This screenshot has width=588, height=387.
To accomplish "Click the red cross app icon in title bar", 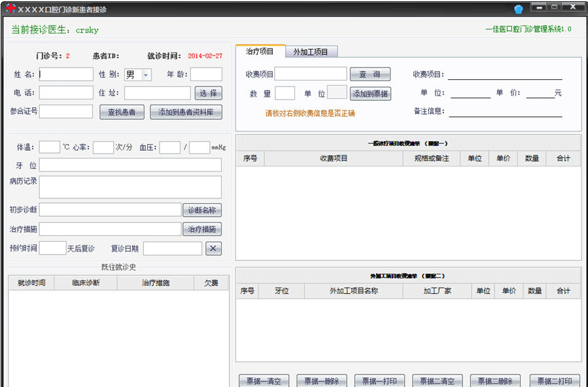I will pos(11,9).
